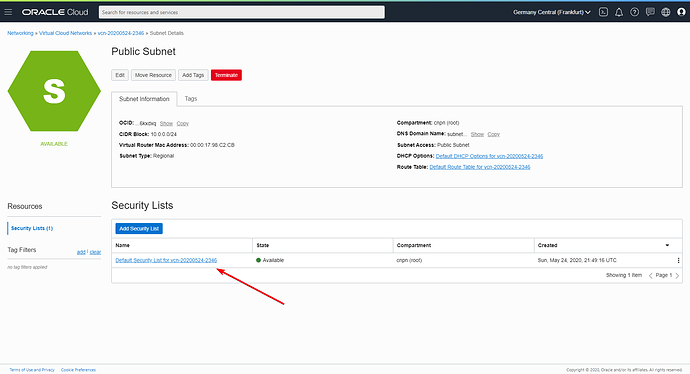Screen dimensions: 690x374
Task: Click the Add Security List button
Action: 139,228
